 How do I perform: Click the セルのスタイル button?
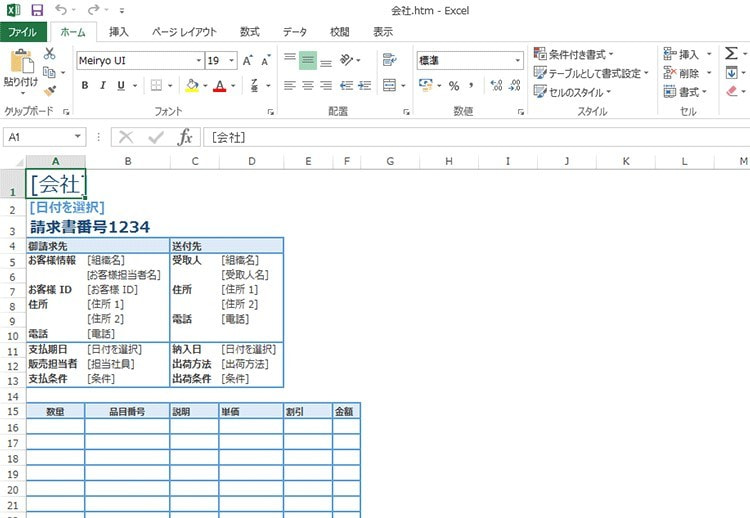(575, 92)
